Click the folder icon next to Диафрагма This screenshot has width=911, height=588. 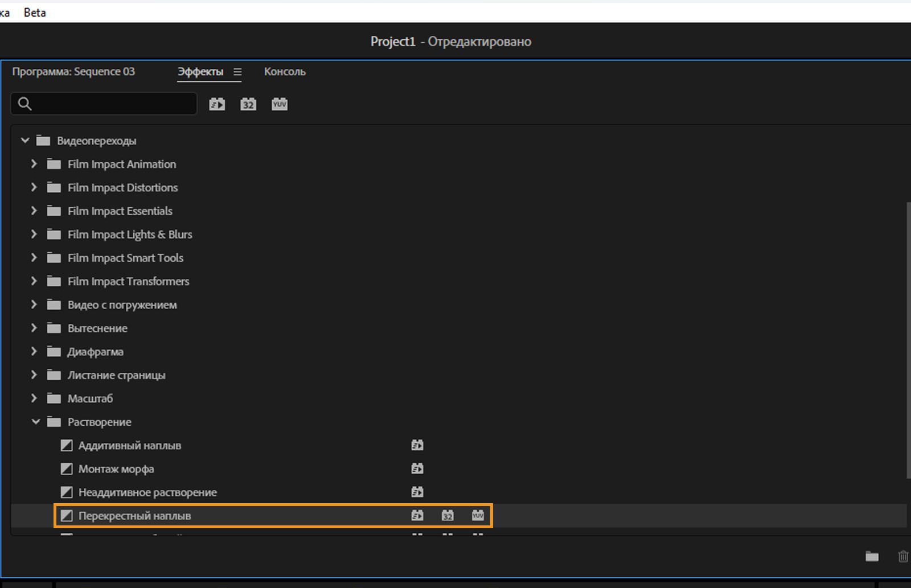tap(54, 351)
